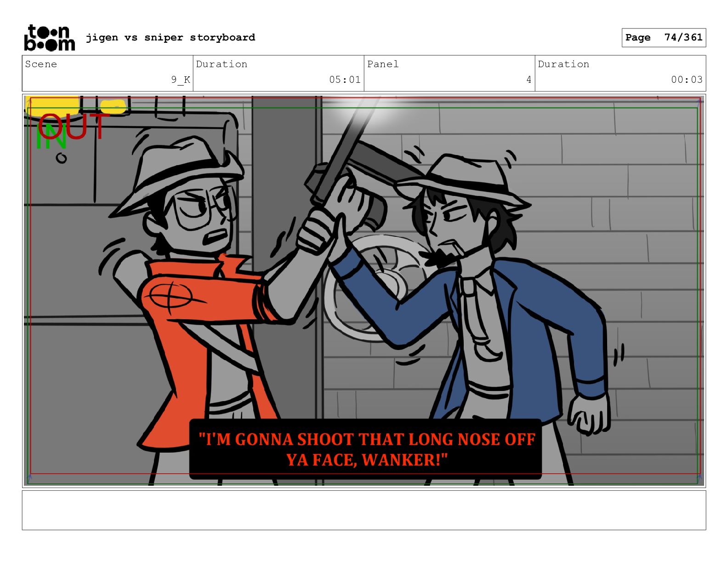Select the "Panel" header label
The width and height of the screenshot is (728, 563).
click(x=383, y=64)
